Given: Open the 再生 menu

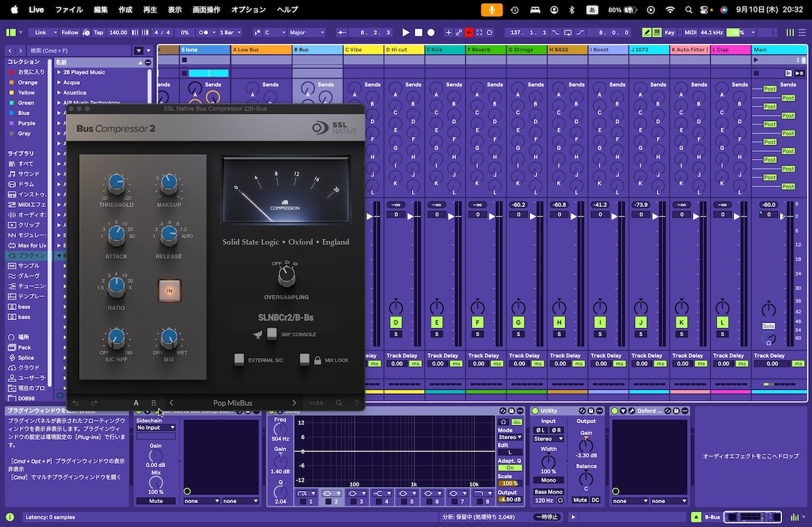Looking at the screenshot, I should (x=150, y=9).
